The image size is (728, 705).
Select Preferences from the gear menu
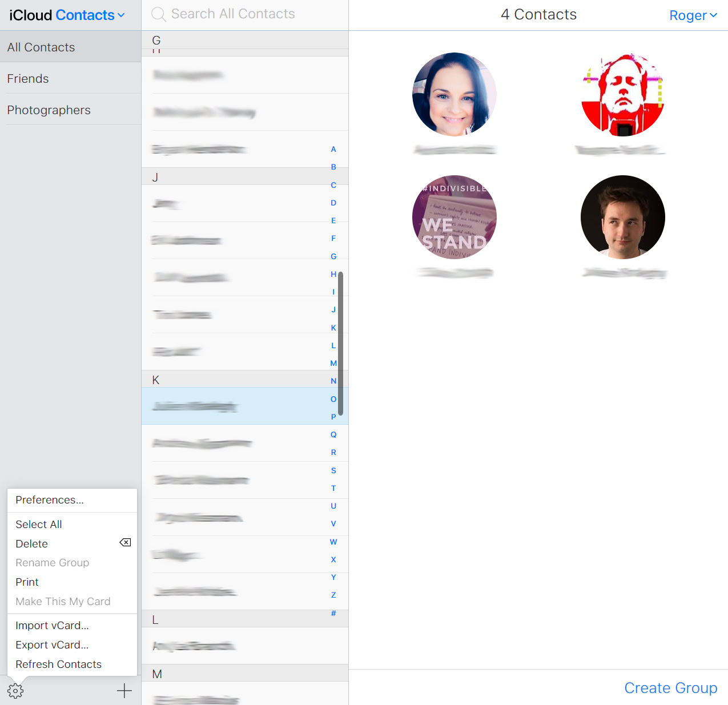point(49,499)
